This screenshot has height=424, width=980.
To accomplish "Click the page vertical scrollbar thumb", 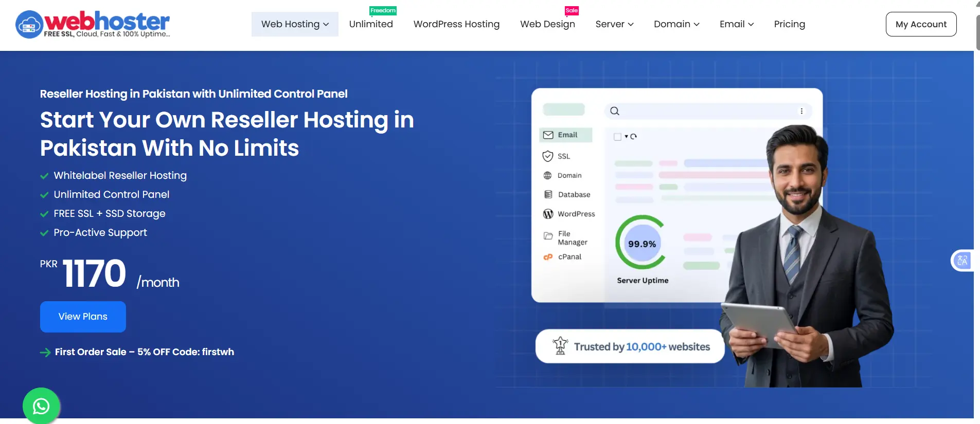I will click(x=977, y=32).
